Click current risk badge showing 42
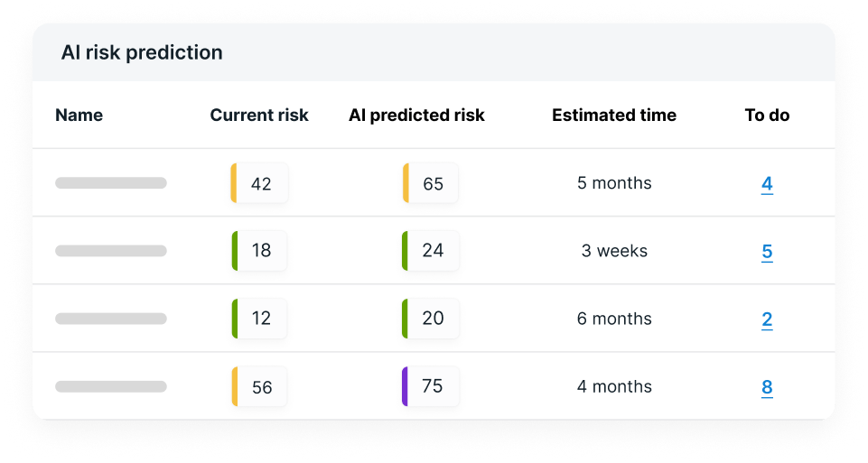868x463 pixels. pos(260,184)
